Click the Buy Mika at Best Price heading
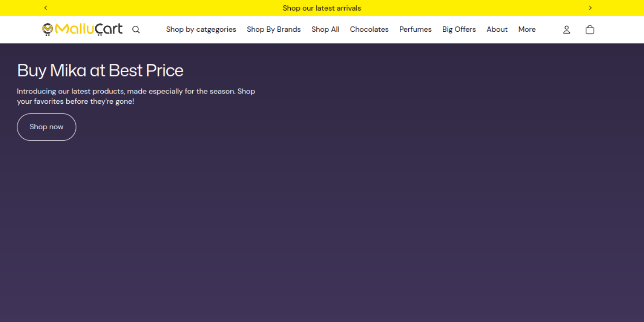Image resolution: width=644 pixels, height=322 pixels. tap(100, 71)
